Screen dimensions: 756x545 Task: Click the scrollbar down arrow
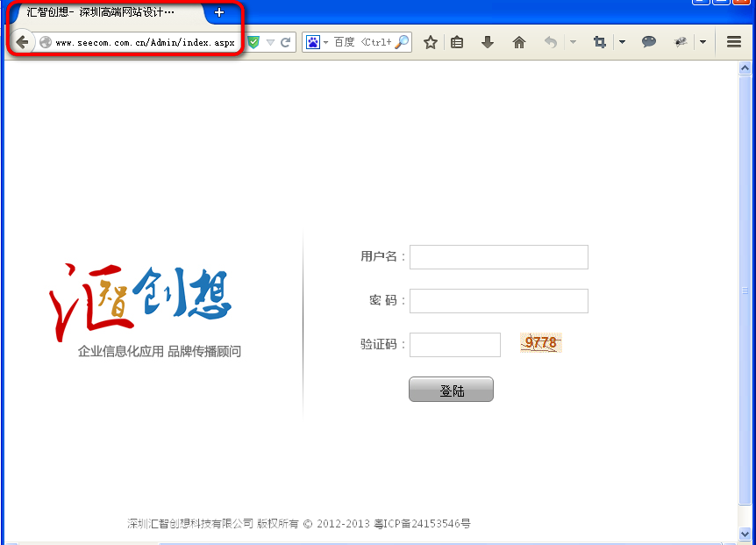pos(745,534)
